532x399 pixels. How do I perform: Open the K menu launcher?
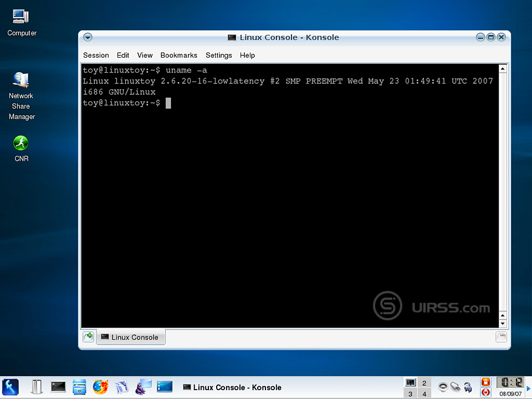(11, 386)
